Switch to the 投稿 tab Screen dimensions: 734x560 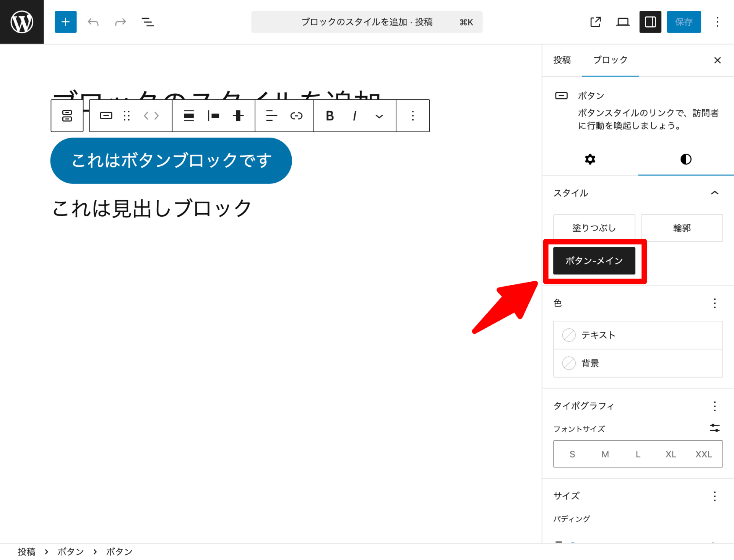[x=562, y=60]
